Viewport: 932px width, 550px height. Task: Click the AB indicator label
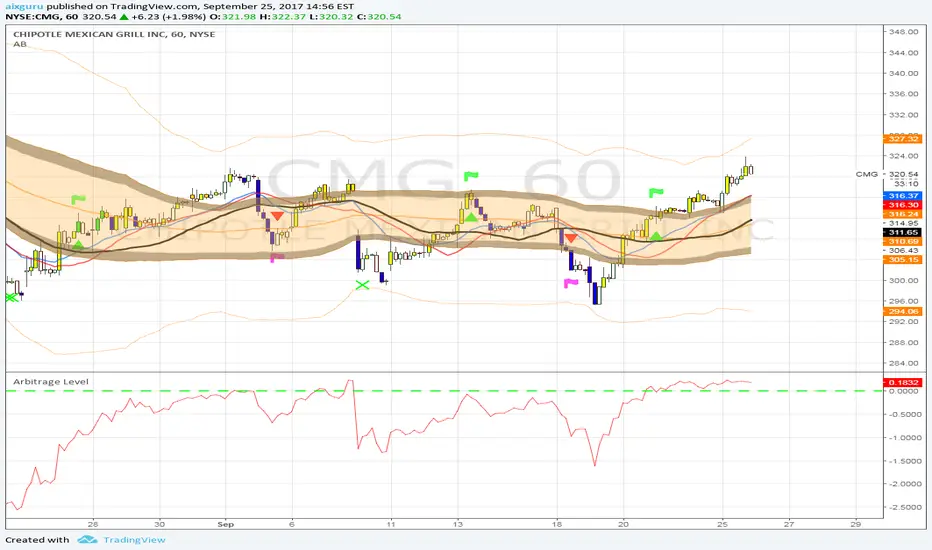coord(20,44)
